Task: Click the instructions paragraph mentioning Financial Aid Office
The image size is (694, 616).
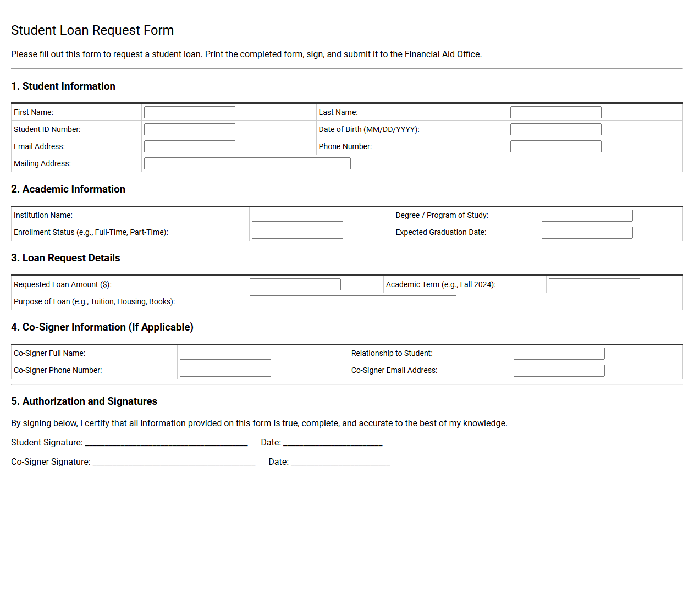Action: point(246,54)
